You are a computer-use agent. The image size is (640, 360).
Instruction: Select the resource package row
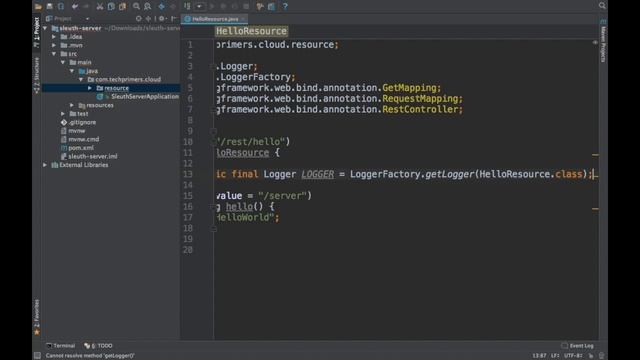(x=111, y=88)
